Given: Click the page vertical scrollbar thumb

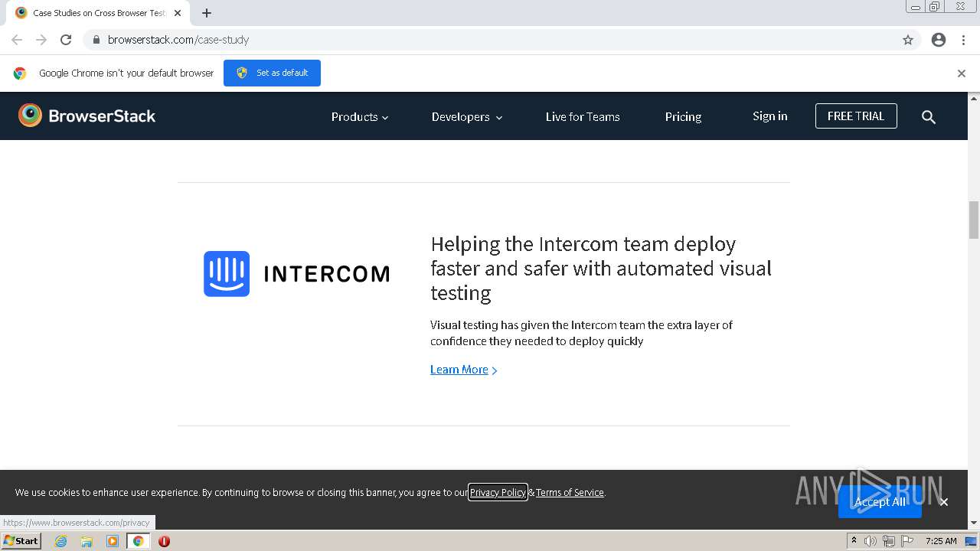Looking at the screenshot, I should 974,220.
